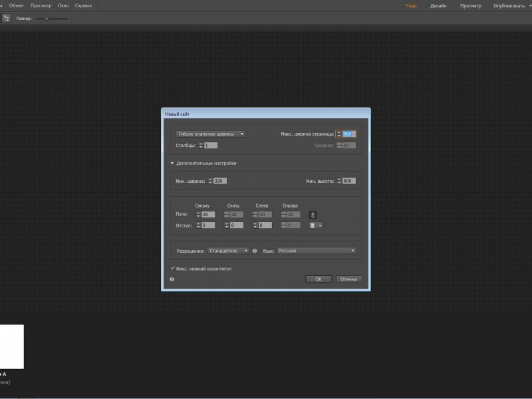Click the stepper arrows for Мин. высота
Image resolution: width=532 pixels, height=399 pixels.
point(338,181)
